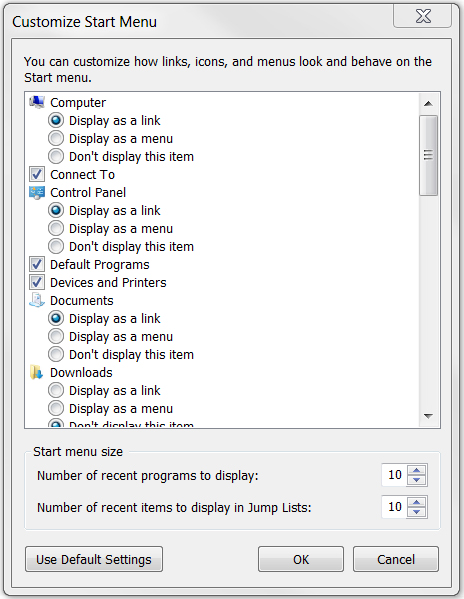
Task: Choose 'Don't display this item' under Documents
Action: click(x=56, y=355)
